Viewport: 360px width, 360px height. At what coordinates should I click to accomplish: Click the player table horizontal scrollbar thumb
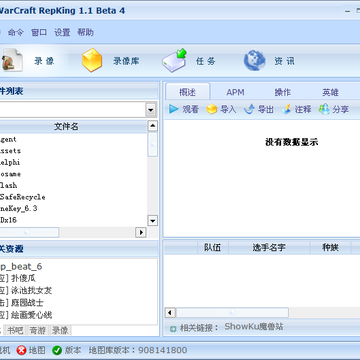click(x=232, y=313)
